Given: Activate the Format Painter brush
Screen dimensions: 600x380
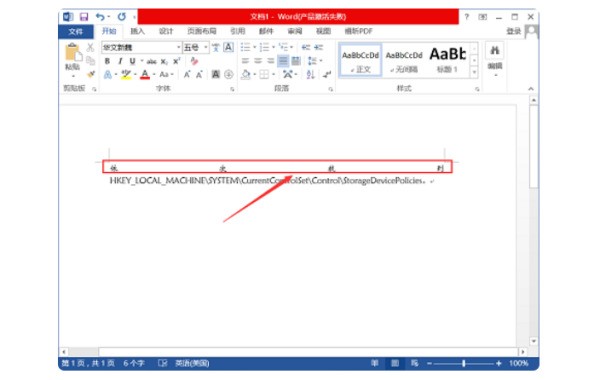Looking at the screenshot, I should (x=90, y=74).
